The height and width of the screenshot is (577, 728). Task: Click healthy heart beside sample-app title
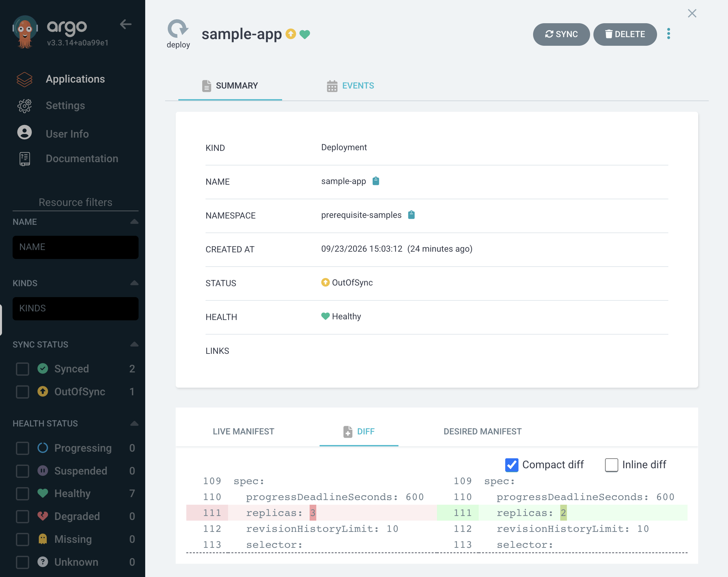(305, 34)
